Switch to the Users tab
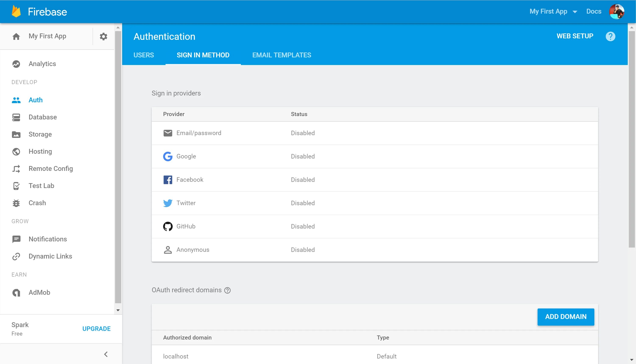Screen dimensions: 636x364 [144, 55]
